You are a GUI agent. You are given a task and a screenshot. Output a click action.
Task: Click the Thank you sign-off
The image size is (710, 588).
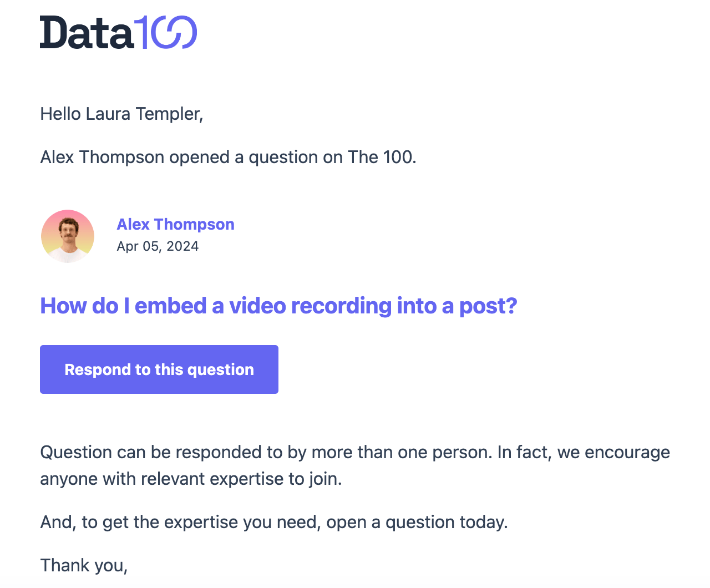(84, 565)
